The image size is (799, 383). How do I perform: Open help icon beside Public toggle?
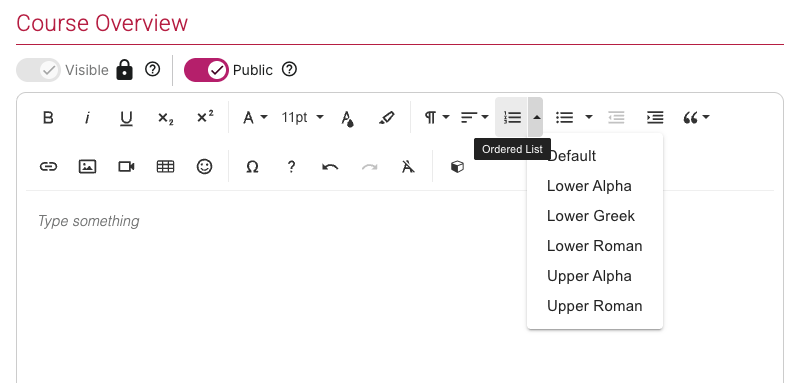289,69
